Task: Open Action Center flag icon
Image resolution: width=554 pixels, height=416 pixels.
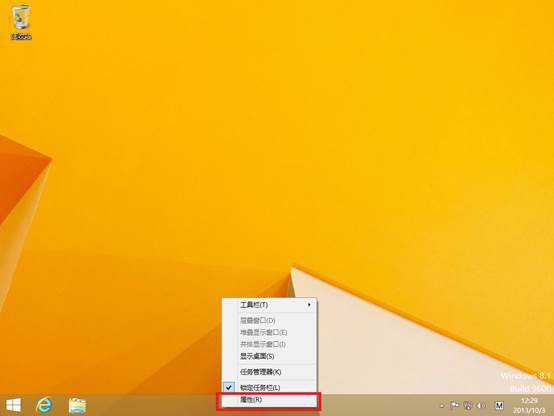Action: point(454,405)
